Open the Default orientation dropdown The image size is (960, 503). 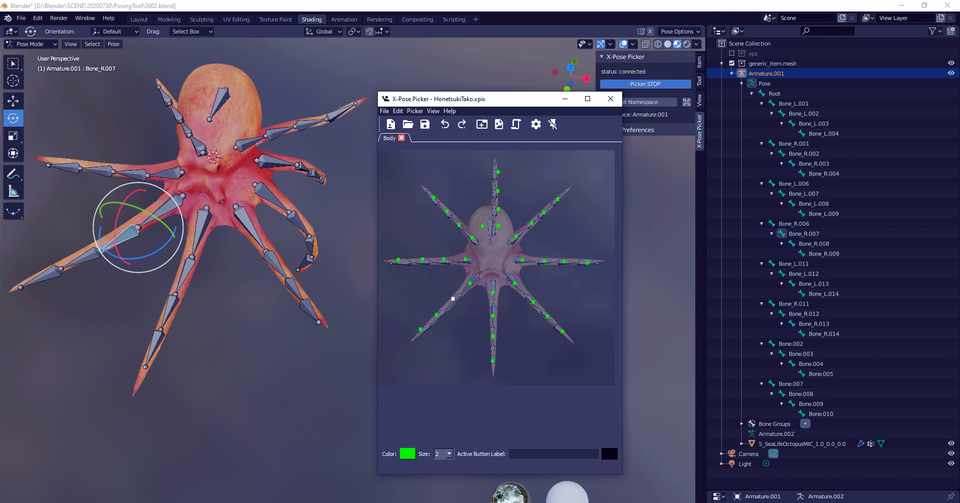point(115,31)
